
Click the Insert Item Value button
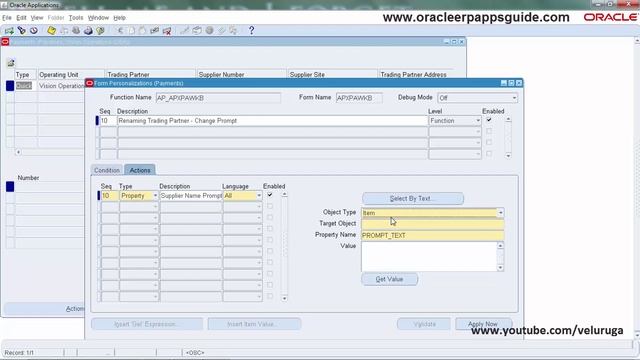[254, 324]
